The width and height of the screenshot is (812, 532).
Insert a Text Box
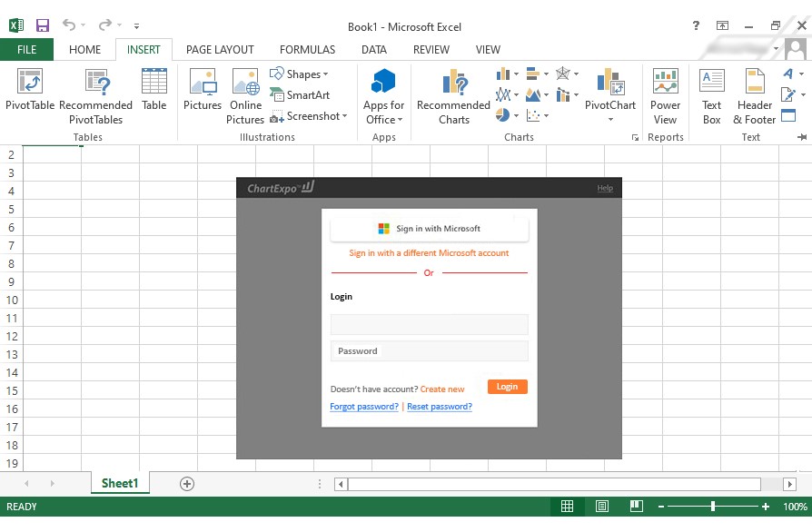pyautogui.click(x=711, y=97)
